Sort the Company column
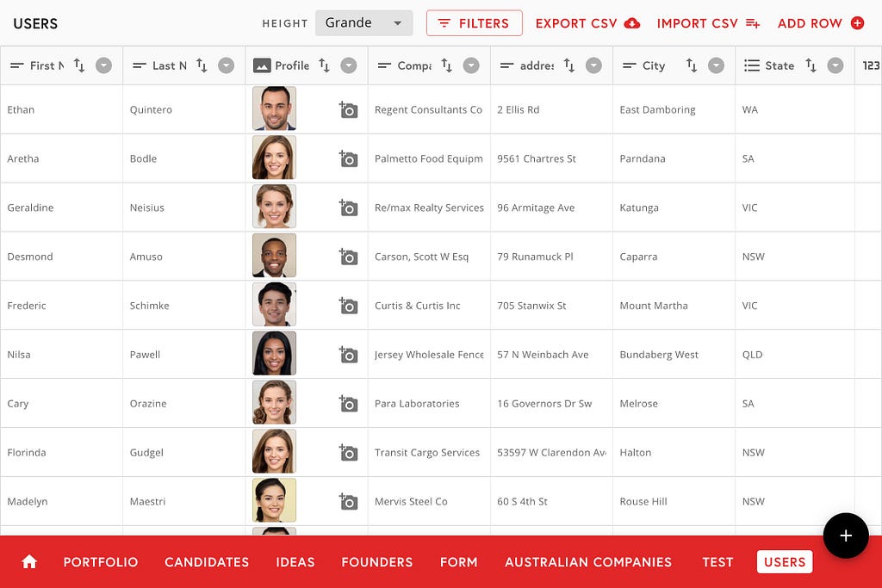Image resolution: width=882 pixels, height=588 pixels. (447, 65)
